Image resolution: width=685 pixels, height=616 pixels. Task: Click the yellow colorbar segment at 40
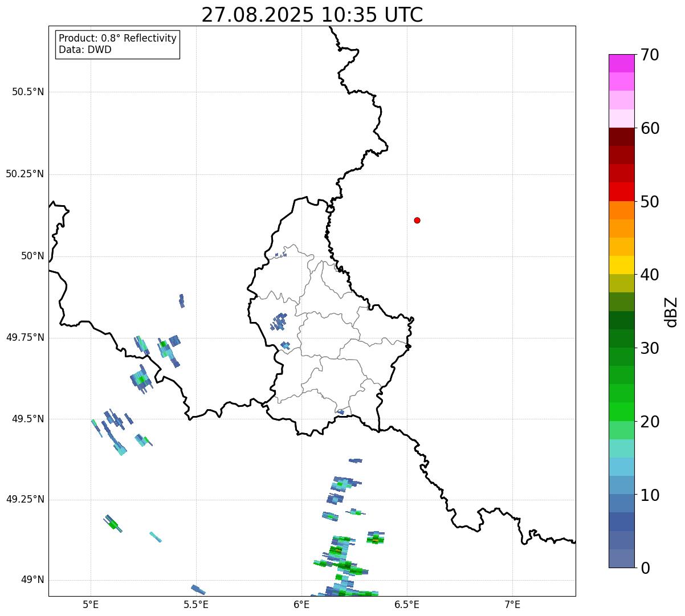point(622,265)
